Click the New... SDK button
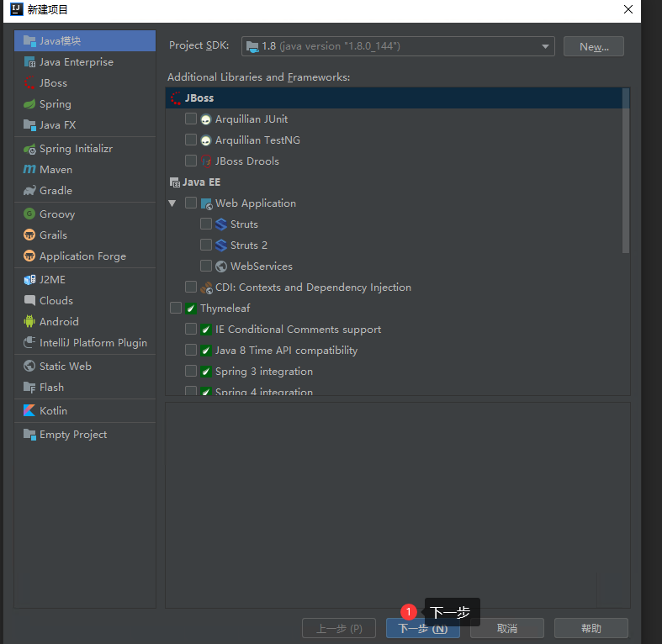The image size is (662, 644). coord(594,46)
